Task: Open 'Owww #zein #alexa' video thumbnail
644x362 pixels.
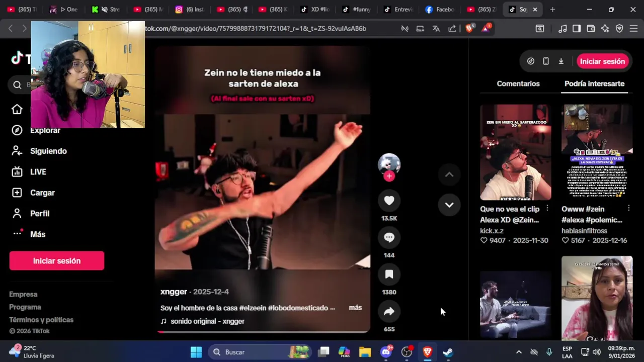Action: 597,152
